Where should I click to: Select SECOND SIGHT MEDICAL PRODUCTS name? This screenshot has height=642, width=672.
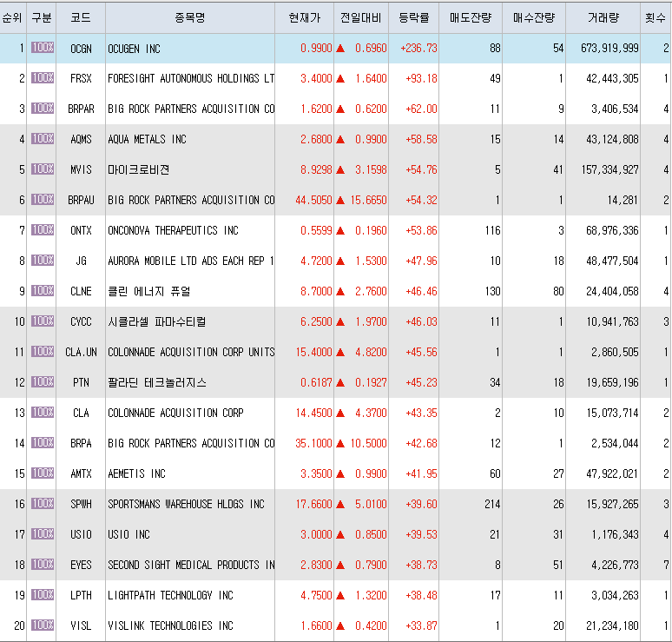point(191,566)
